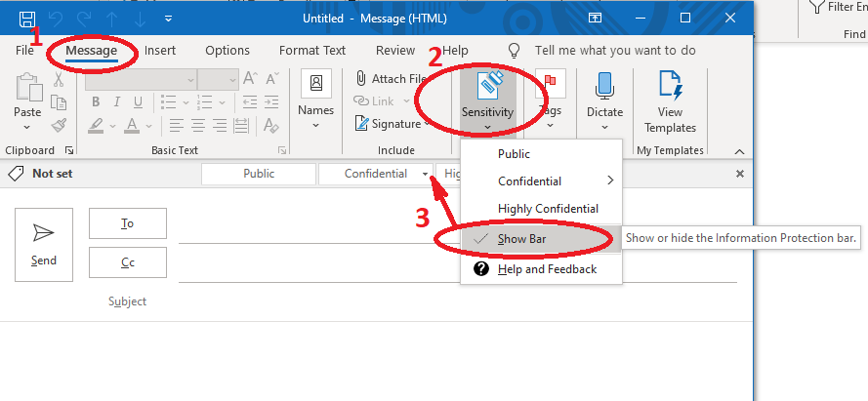This screenshot has width=868, height=401.
Task: Click Confidential label on protection bar
Action: coord(375,174)
